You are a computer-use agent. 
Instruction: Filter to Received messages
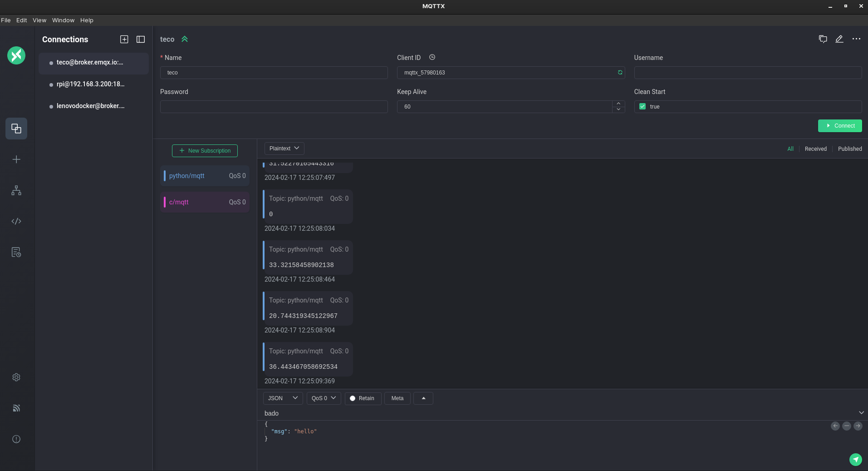coord(816,149)
